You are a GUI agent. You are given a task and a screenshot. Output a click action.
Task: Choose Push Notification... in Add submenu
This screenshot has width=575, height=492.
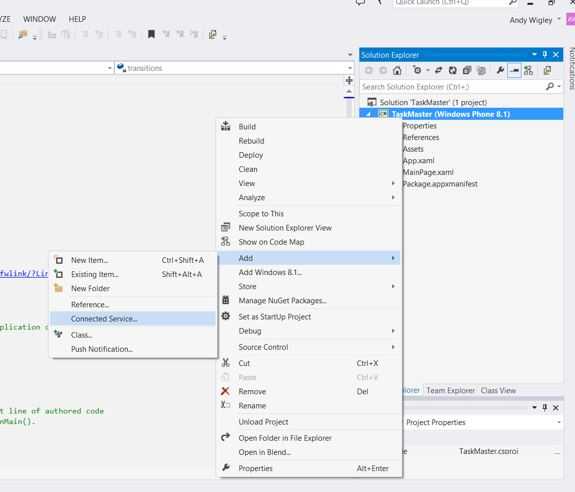click(x=133, y=349)
